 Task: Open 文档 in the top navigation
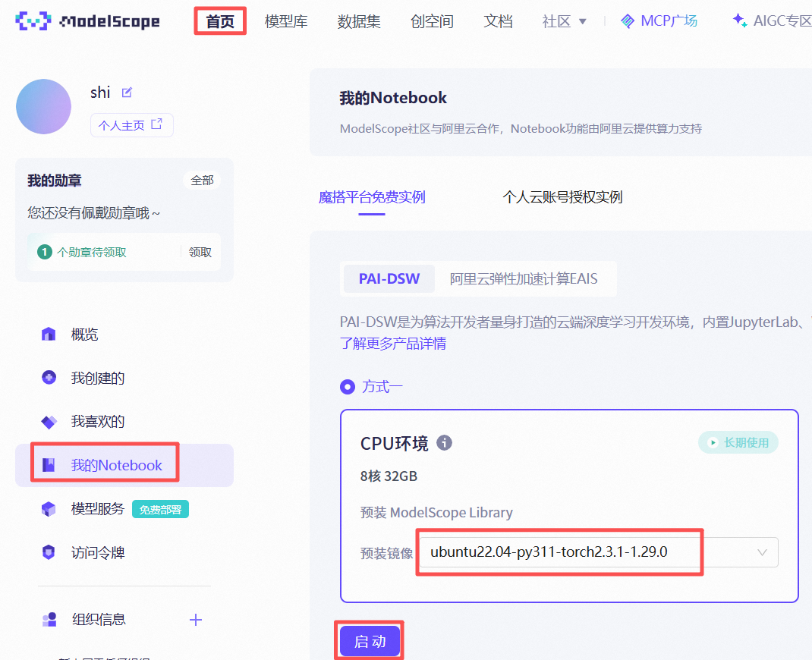pyautogui.click(x=498, y=21)
